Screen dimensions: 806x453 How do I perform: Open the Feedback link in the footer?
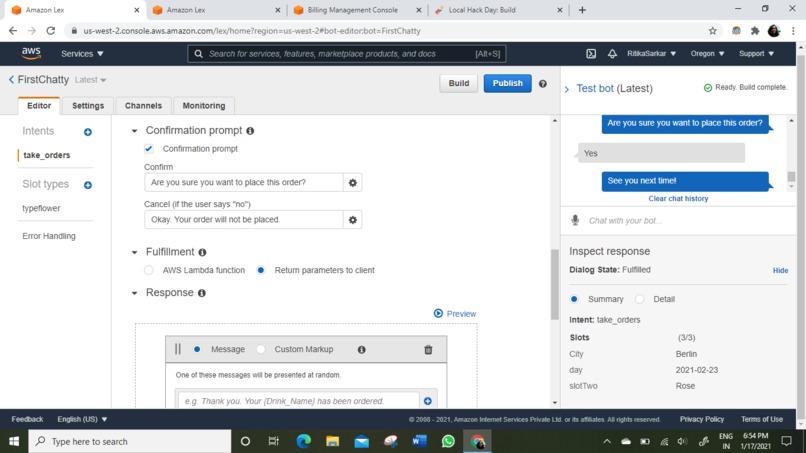[27, 419]
